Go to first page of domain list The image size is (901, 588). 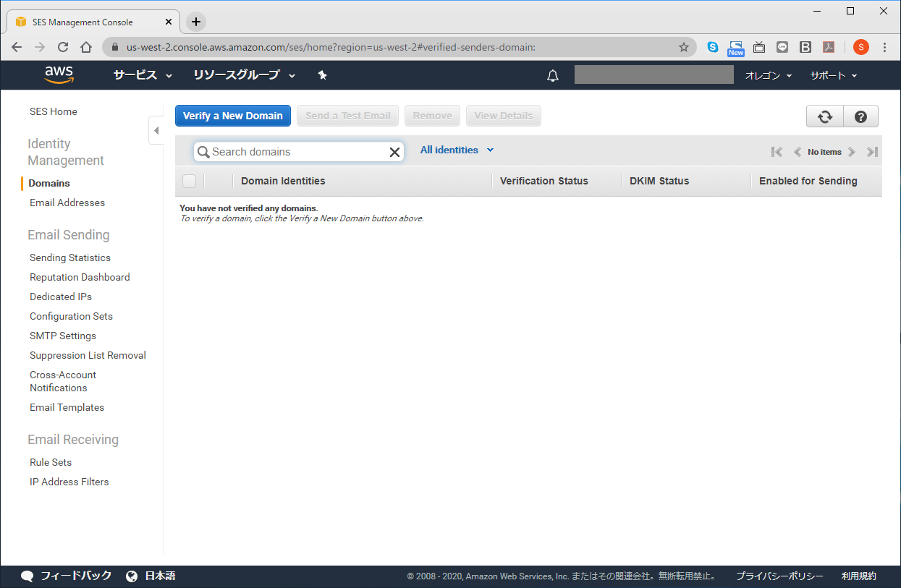point(777,152)
